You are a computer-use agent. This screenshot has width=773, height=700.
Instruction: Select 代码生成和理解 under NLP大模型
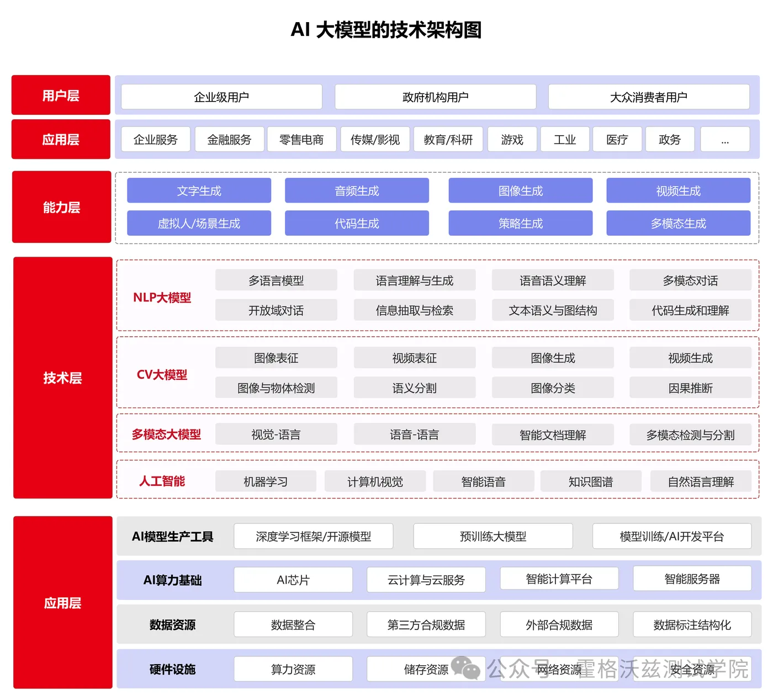point(691,310)
